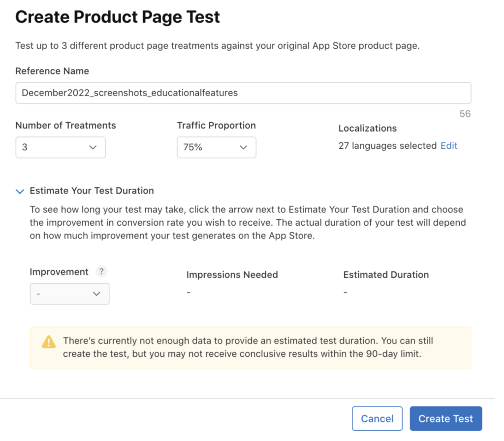
Task: Click the Cancel button
Action: coord(377,418)
